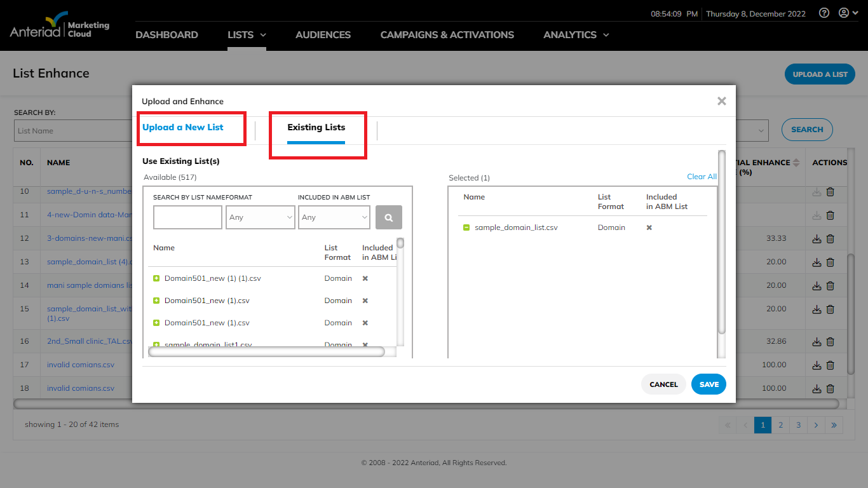The width and height of the screenshot is (868, 488).
Task: Click the 33.33 enhance value
Action: (776, 239)
